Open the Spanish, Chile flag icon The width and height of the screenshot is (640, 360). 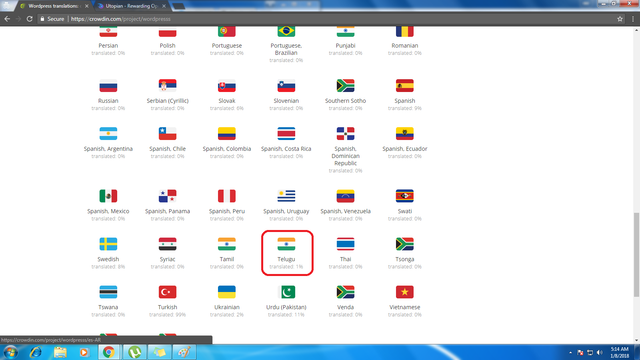point(167,134)
